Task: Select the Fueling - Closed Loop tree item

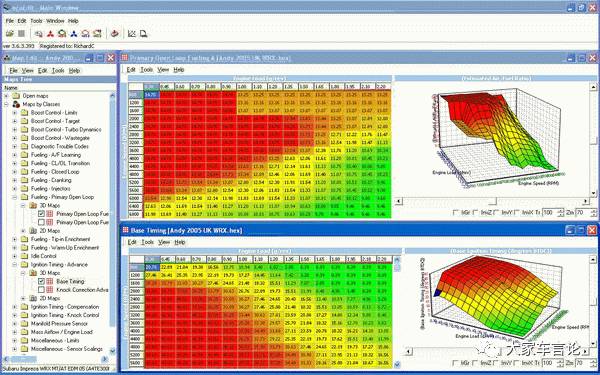Action: (x=55, y=172)
